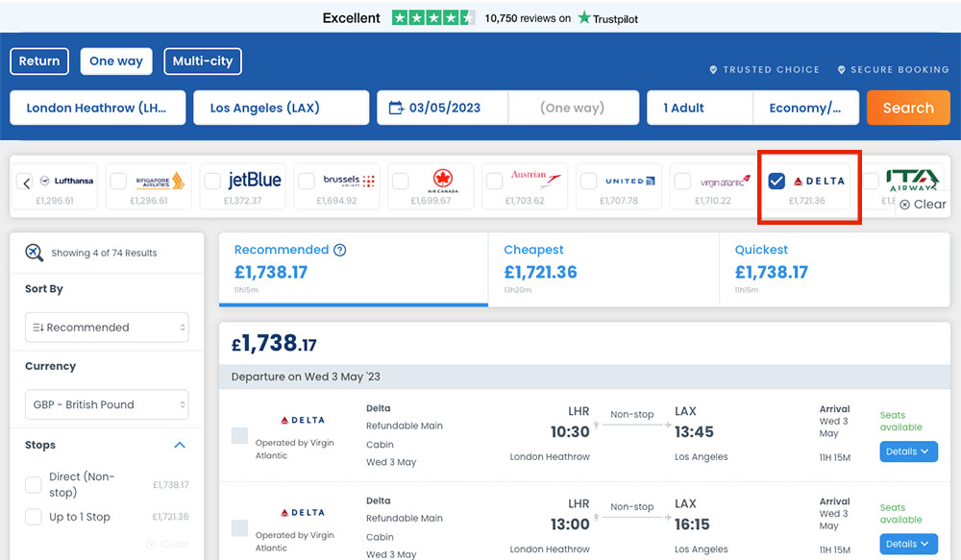961x560 pixels.
Task: Click the 03/05/2023 departure date field
Action: point(442,108)
